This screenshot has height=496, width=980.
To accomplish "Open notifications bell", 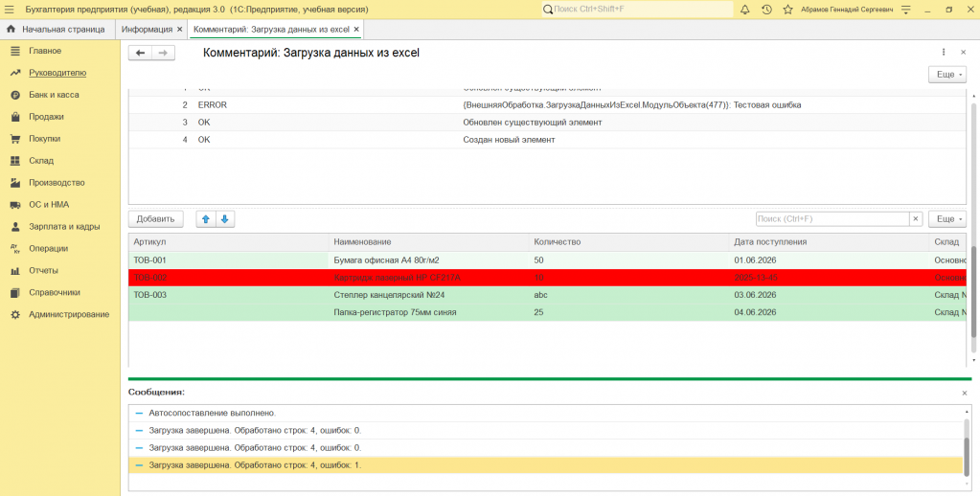I will click(x=744, y=10).
